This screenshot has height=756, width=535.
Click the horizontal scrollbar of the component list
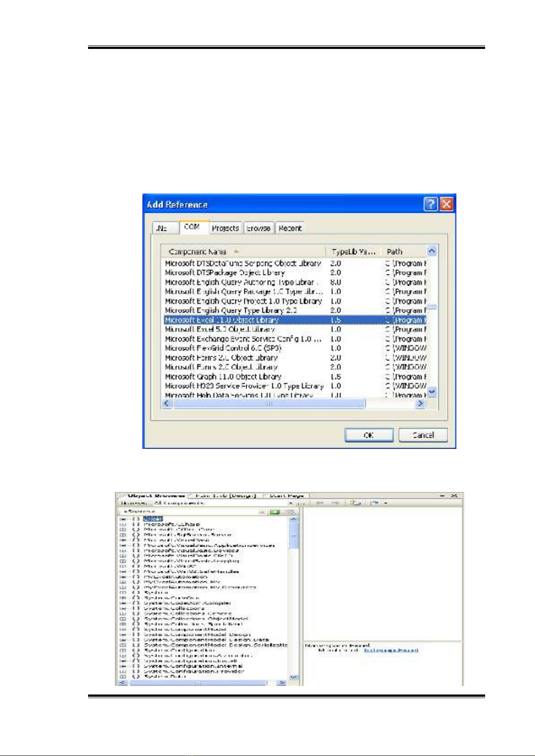[270, 404]
